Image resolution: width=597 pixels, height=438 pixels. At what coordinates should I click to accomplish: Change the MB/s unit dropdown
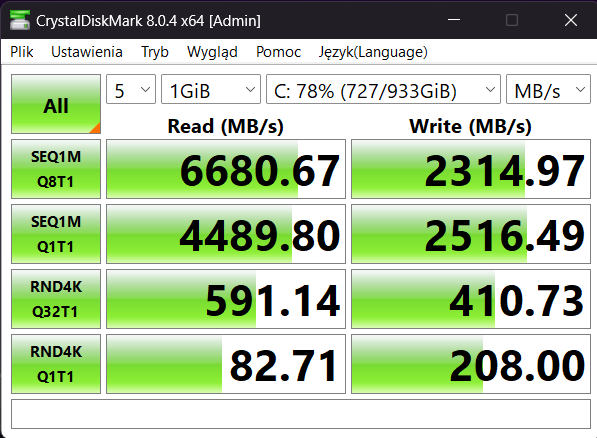548,89
